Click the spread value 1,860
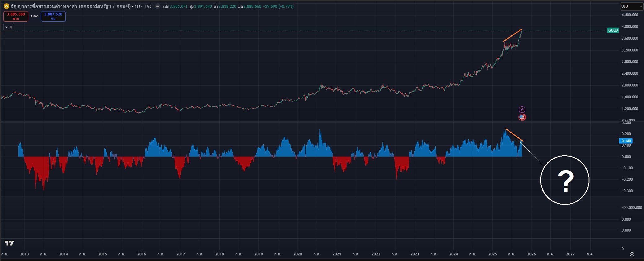The width and height of the screenshot is (644, 261). point(34,16)
